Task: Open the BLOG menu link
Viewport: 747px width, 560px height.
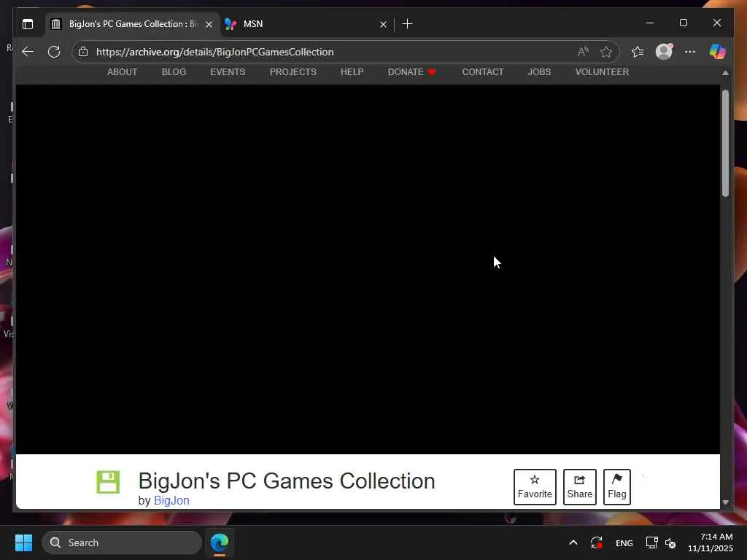Action: click(174, 72)
